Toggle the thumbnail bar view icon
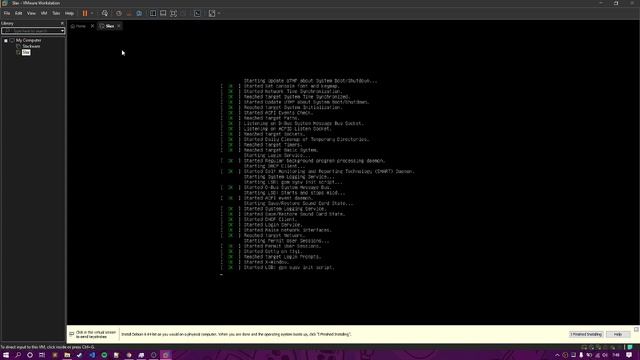 tap(163, 13)
